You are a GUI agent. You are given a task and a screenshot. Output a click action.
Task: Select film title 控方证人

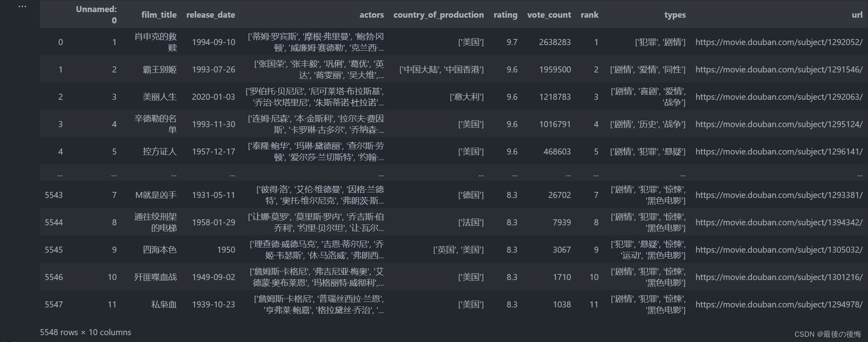click(x=160, y=152)
